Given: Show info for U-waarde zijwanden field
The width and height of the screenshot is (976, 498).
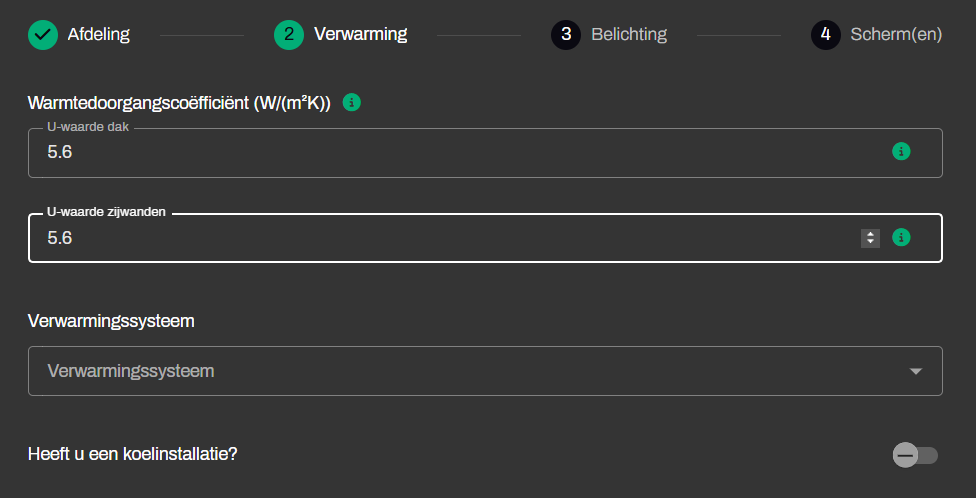Looking at the screenshot, I should click(x=901, y=238).
